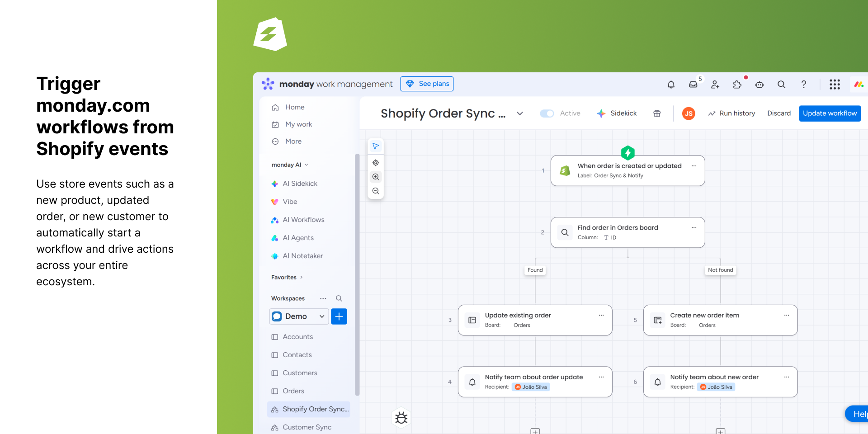Open the Orders board in sidebar
This screenshot has height=434, width=868.
[293, 391]
